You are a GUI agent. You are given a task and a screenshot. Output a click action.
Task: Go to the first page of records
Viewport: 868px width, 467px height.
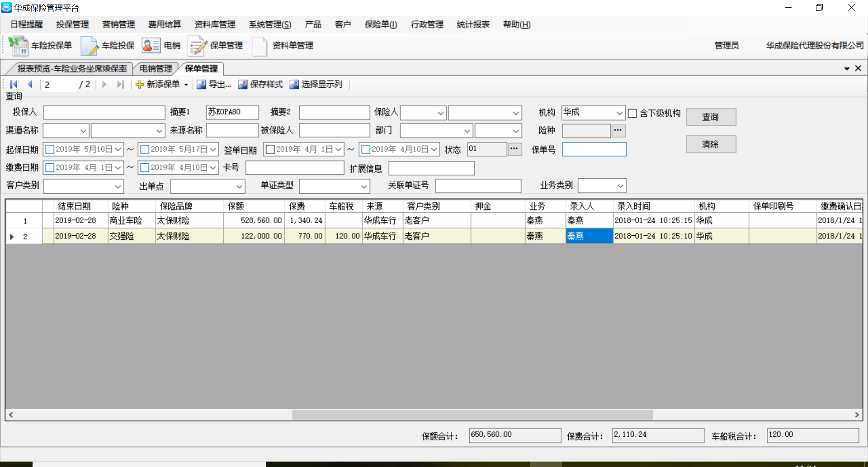(14, 84)
